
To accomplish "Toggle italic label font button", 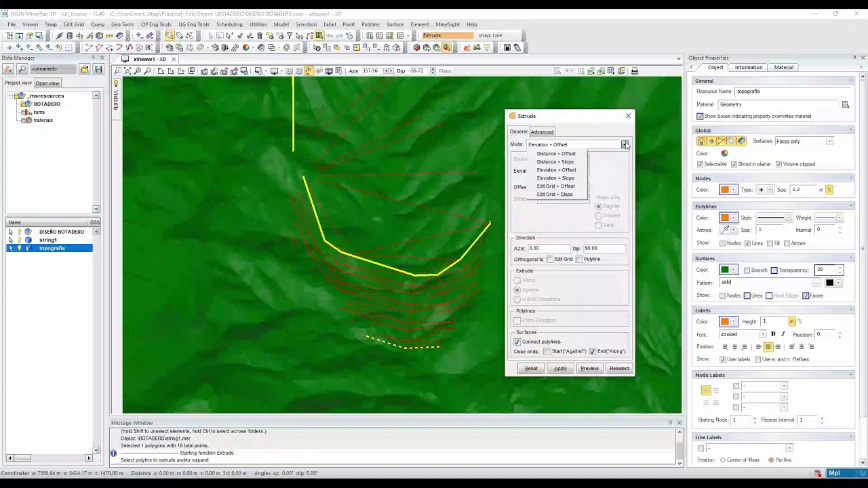I will 783,334.
